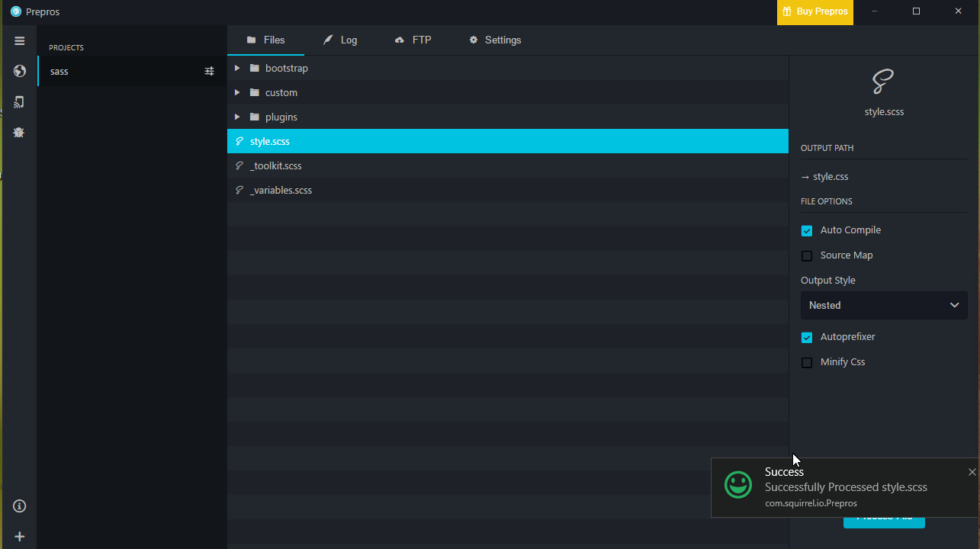Switch to the Files tab
Viewport: 980px width, 549px height.
click(x=265, y=40)
